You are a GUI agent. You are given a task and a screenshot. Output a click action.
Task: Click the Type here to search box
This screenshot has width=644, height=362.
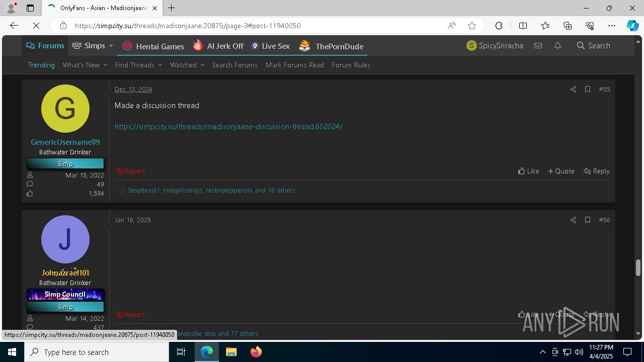click(97, 352)
